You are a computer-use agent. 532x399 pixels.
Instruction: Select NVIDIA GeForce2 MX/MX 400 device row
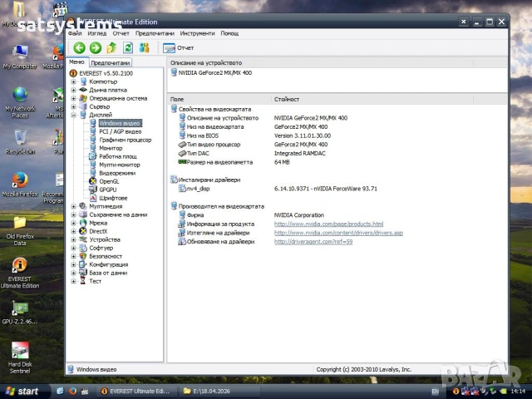coord(214,72)
